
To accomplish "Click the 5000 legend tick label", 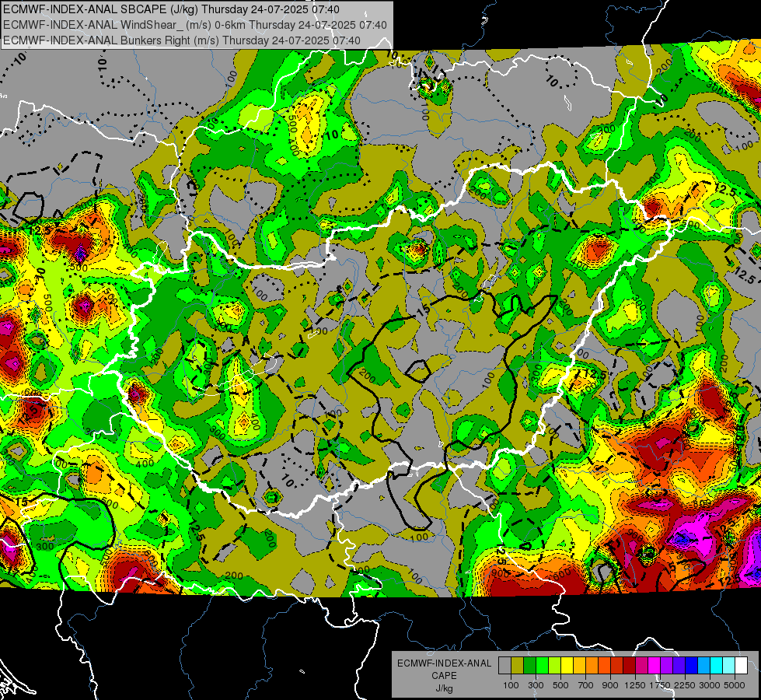I will 735,685.
